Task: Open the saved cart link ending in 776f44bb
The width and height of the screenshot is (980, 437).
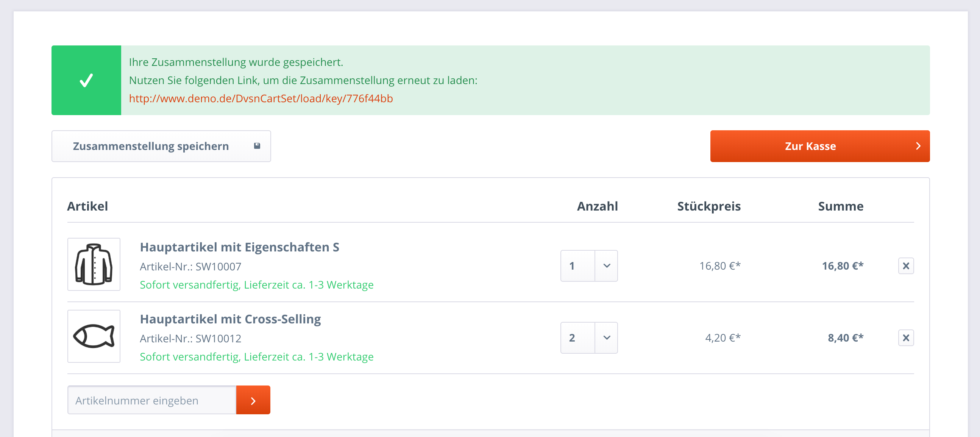Action: pos(261,98)
